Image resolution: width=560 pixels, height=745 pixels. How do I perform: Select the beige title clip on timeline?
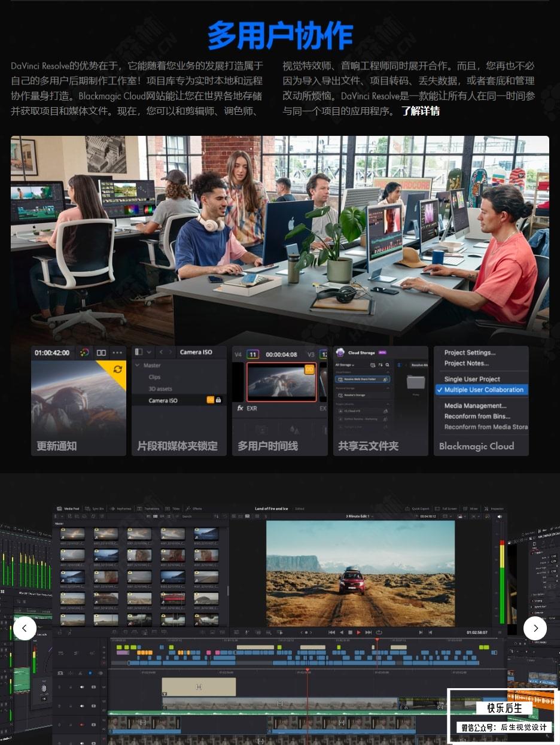(x=199, y=687)
